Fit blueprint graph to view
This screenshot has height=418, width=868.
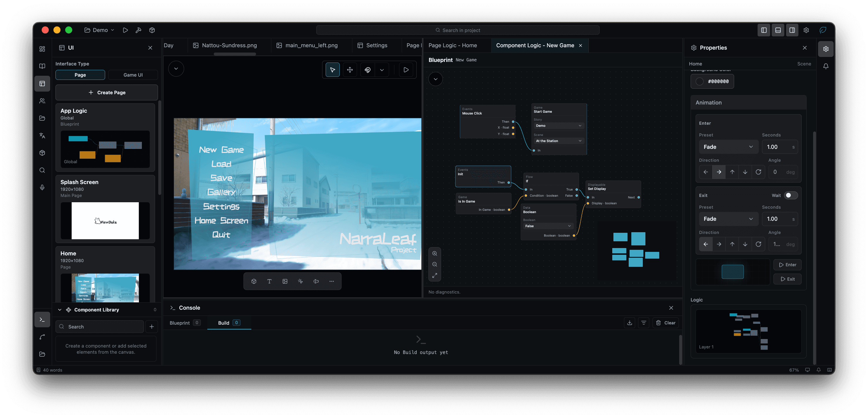(x=435, y=275)
